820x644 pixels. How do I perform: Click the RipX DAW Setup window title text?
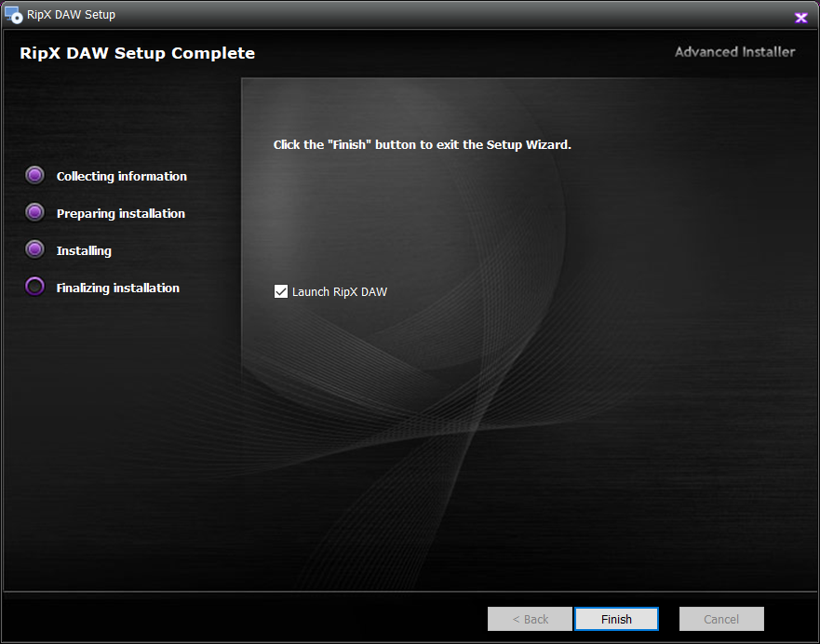pos(71,15)
